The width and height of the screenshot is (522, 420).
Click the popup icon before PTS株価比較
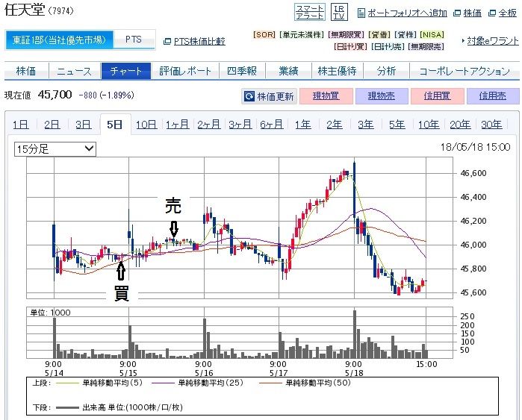point(167,42)
